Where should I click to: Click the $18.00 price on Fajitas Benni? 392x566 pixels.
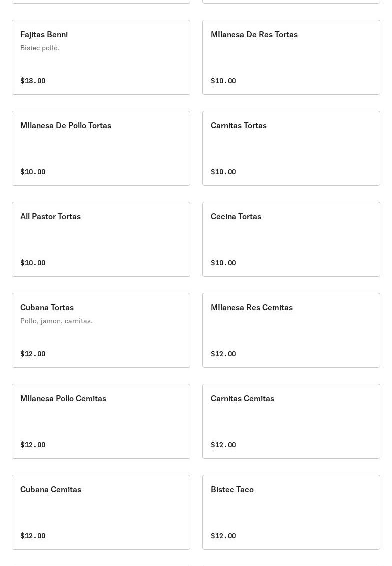pos(33,81)
